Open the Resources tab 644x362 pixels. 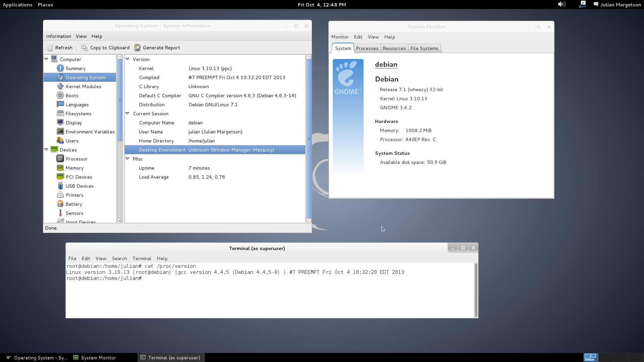[394, 48]
